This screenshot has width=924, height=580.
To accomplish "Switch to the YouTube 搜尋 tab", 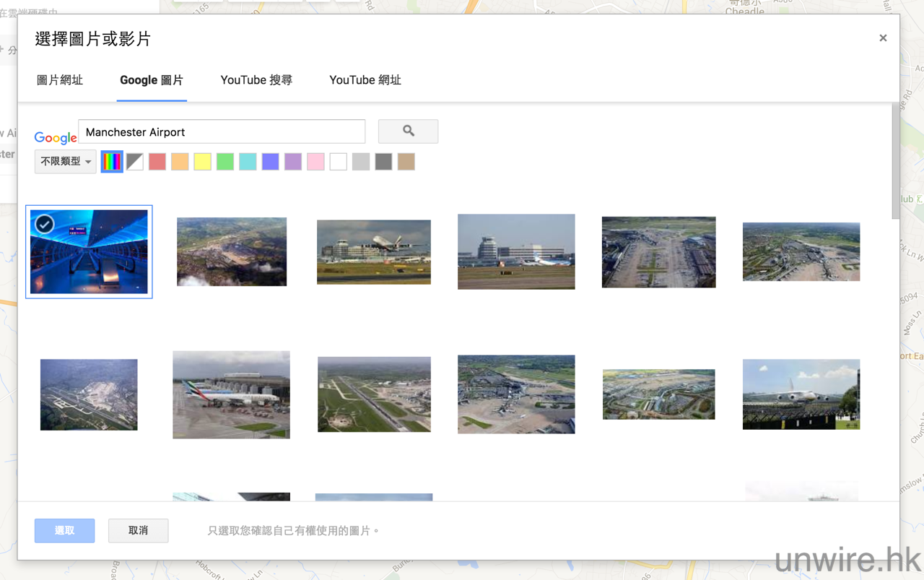I will (256, 80).
